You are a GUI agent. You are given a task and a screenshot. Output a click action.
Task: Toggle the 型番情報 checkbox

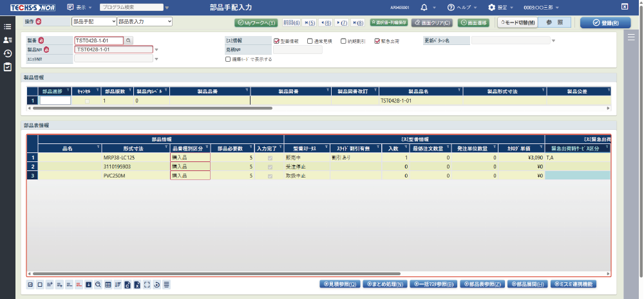click(x=276, y=41)
